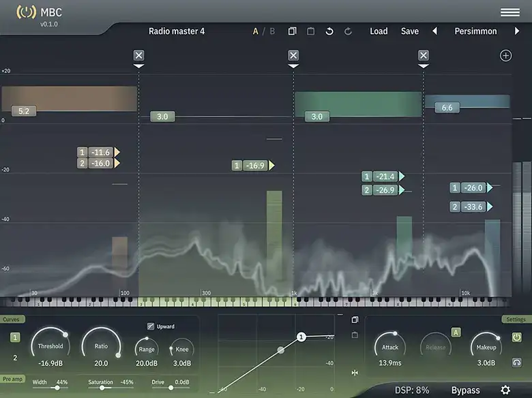Select curve 1 button
The height and width of the screenshot is (398, 532).
click(x=15, y=337)
